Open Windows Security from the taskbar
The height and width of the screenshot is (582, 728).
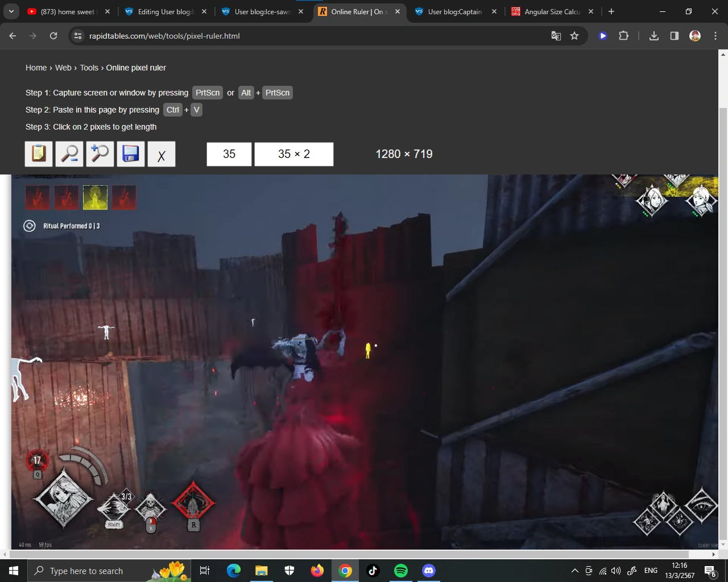tap(289, 571)
